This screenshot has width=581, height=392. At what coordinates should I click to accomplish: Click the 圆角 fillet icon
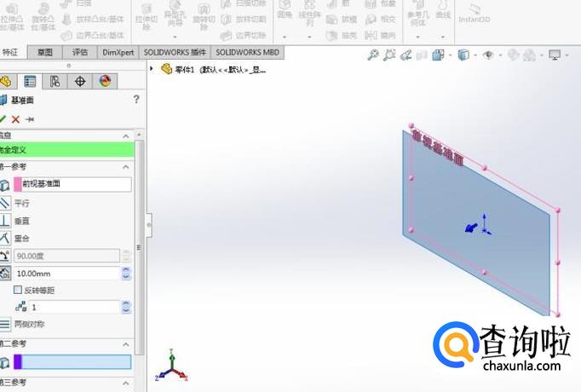click(x=285, y=10)
